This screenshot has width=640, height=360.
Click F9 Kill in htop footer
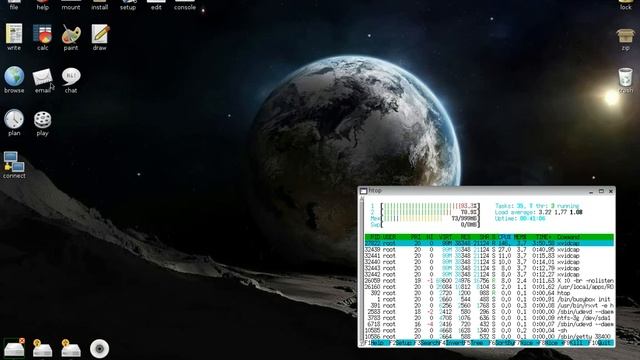coord(576,343)
